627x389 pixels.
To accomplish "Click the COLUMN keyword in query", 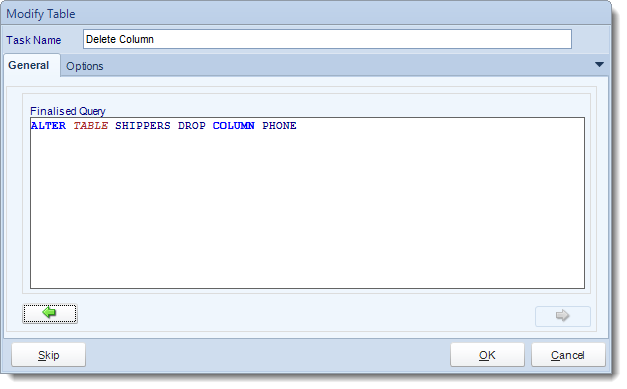I will 234,126.
